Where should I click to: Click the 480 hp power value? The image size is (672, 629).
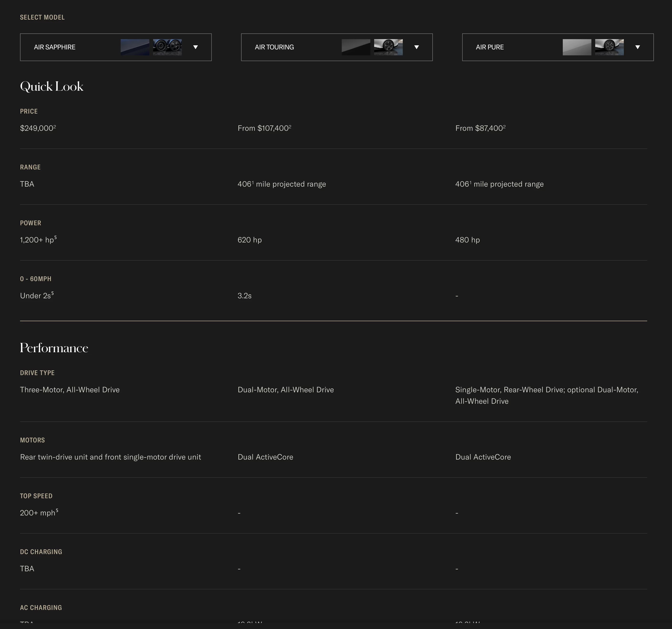coord(467,240)
